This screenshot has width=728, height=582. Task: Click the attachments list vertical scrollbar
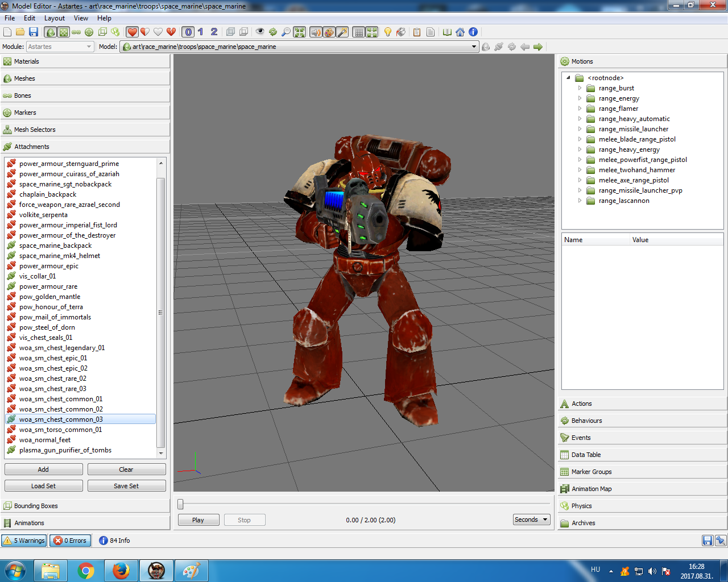(x=161, y=313)
